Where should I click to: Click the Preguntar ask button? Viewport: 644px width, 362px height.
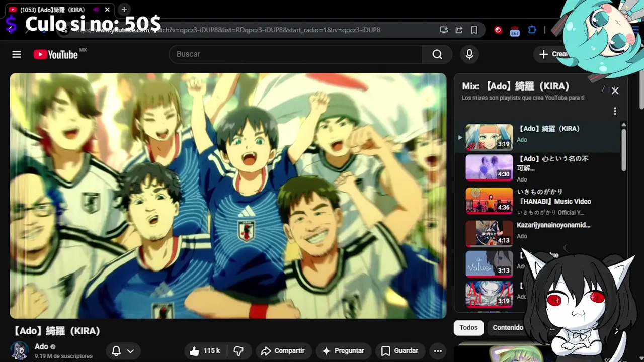[343, 351]
